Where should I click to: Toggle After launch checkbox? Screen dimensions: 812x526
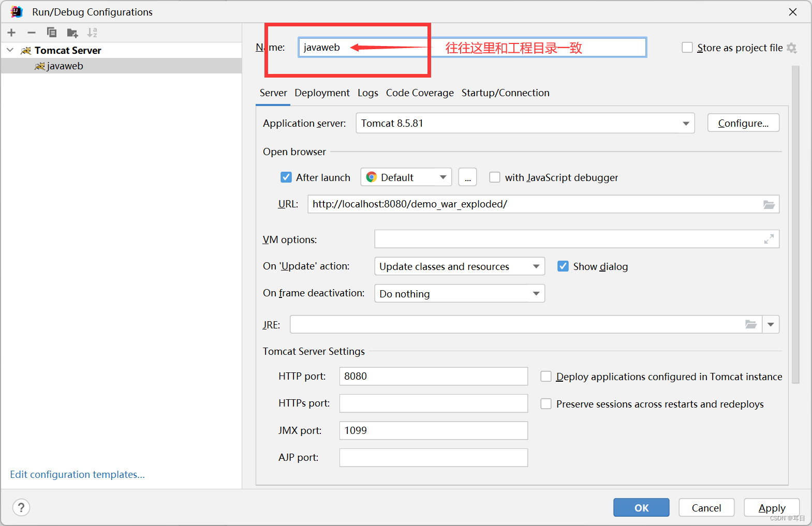point(286,177)
